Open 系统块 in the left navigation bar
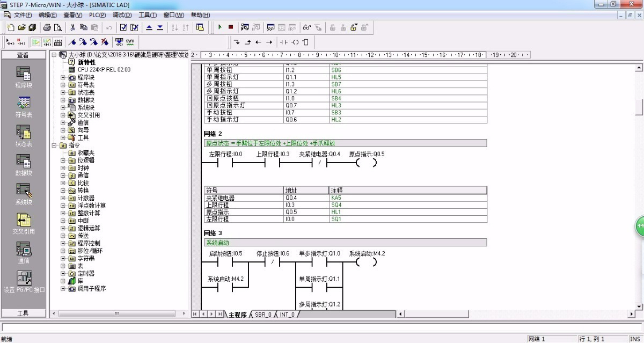 (24, 194)
